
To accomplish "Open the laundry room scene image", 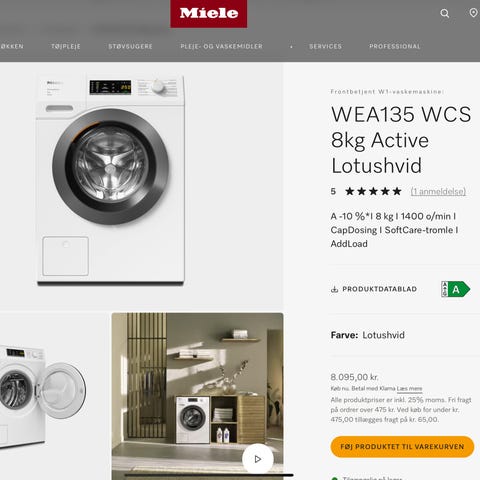I will pyautogui.click(x=197, y=396).
